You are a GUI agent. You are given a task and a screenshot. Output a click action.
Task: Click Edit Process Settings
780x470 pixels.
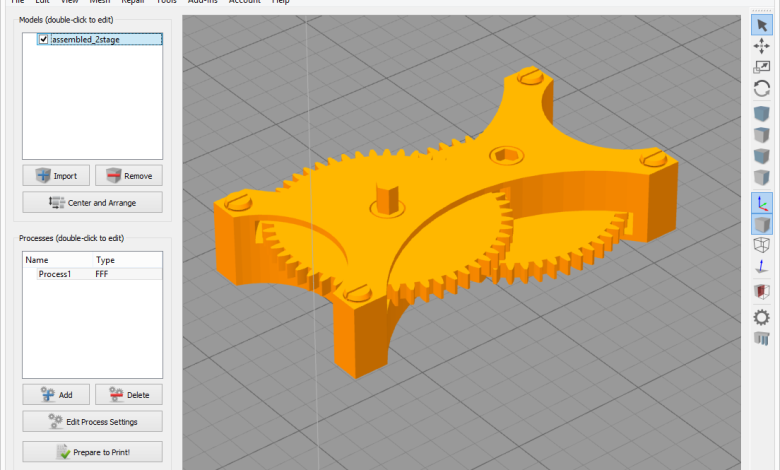point(92,421)
